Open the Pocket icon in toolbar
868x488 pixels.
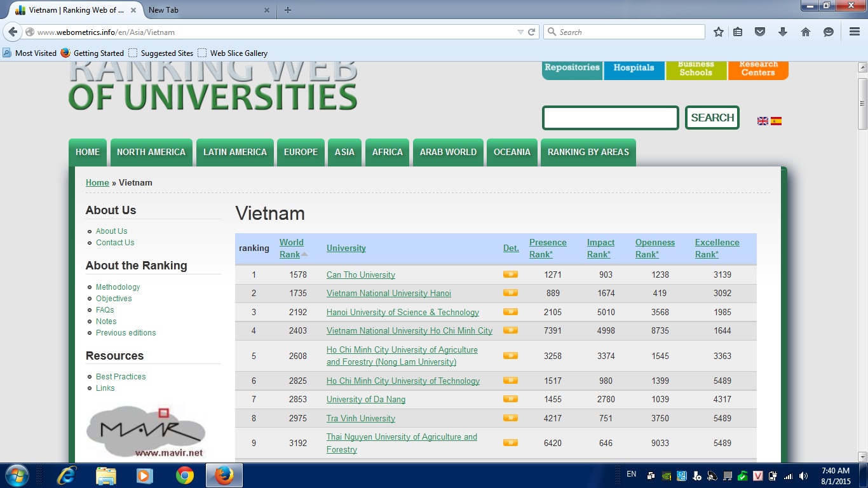point(759,32)
